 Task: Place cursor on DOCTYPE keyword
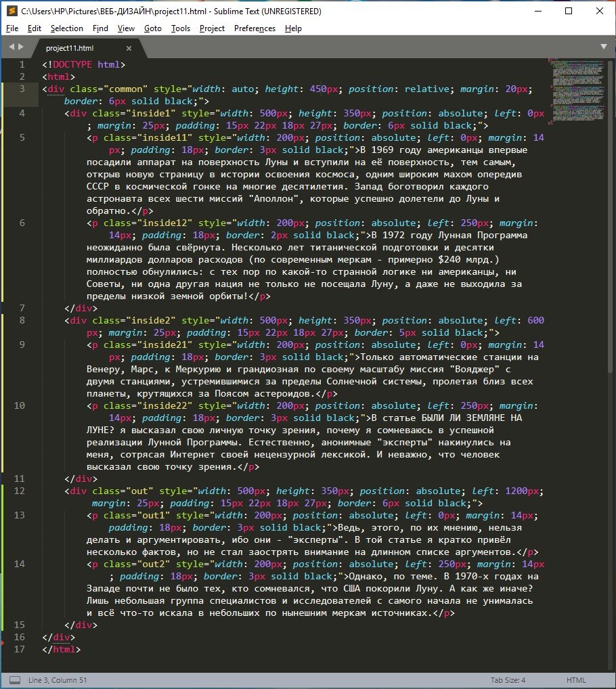click(72, 64)
